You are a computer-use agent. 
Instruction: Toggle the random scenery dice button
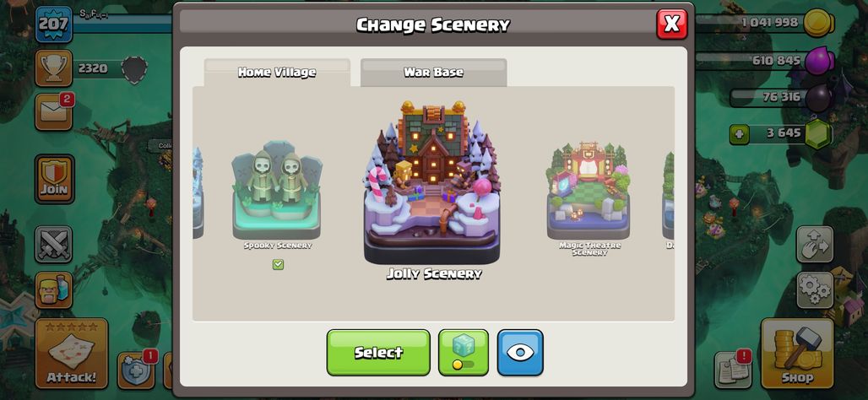coord(464,353)
